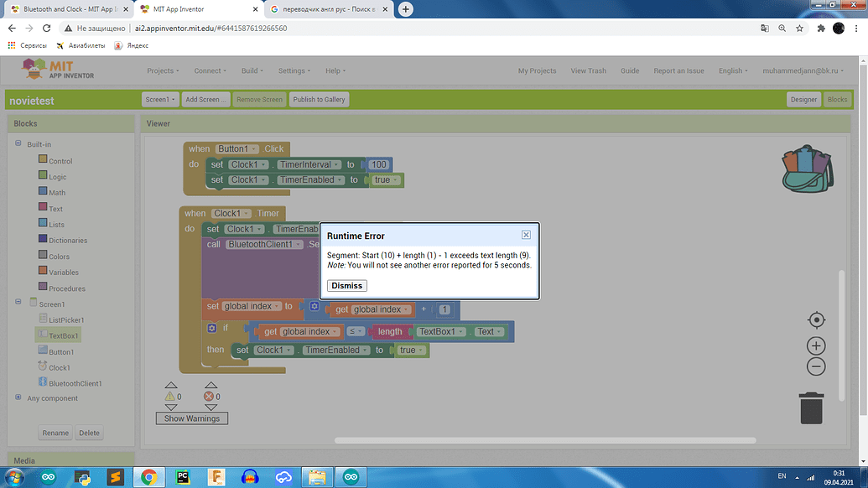This screenshot has height=488, width=868.
Task: Open the Connect menu
Action: (211, 71)
